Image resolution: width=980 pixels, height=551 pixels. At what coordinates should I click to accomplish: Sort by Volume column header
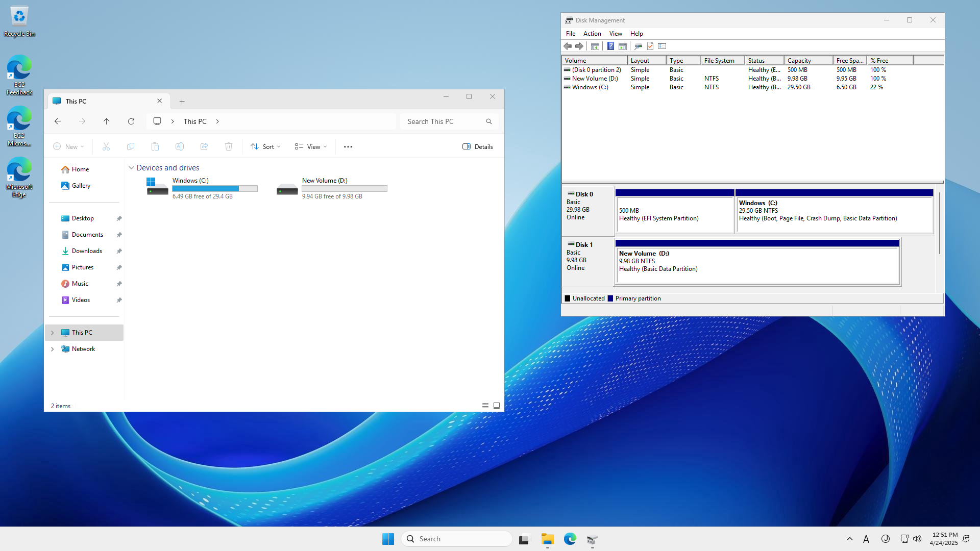tap(595, 61)
